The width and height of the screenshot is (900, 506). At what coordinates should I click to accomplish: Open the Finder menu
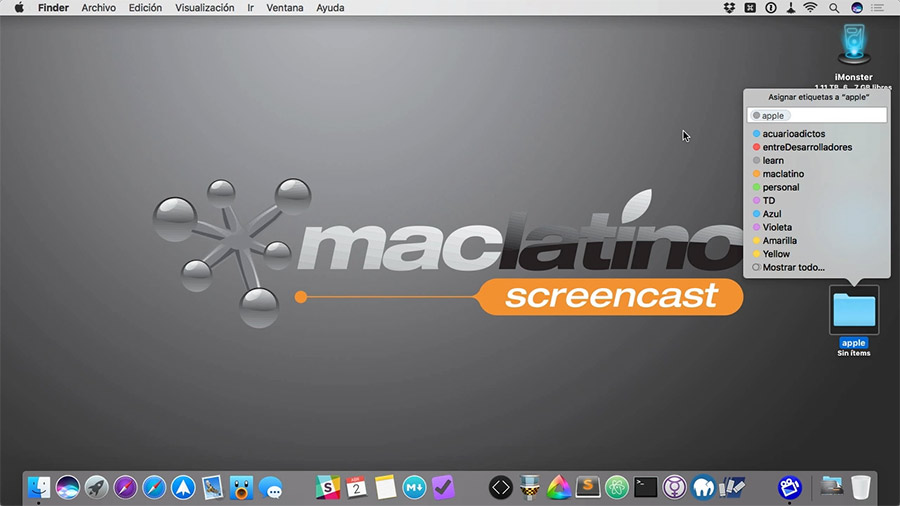point(53,7)
